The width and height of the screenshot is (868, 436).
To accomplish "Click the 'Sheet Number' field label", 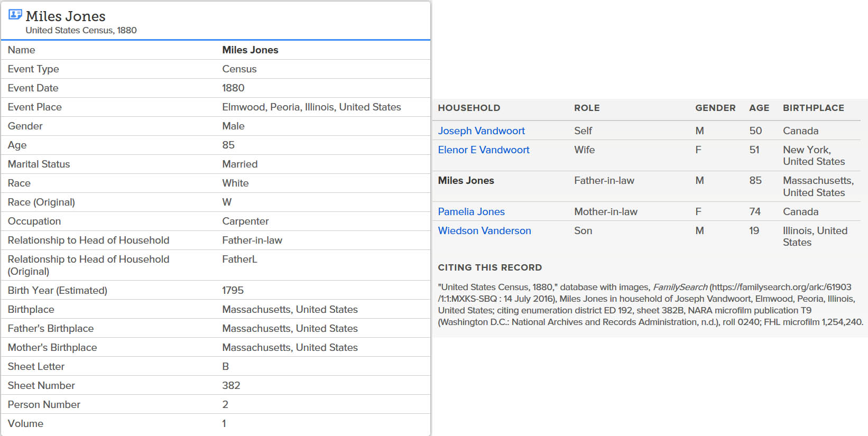I will click(x=41, y=385).
